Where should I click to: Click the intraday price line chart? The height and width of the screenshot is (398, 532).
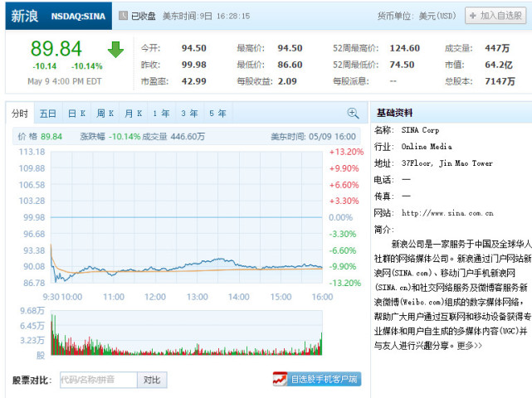click(186, 217)
